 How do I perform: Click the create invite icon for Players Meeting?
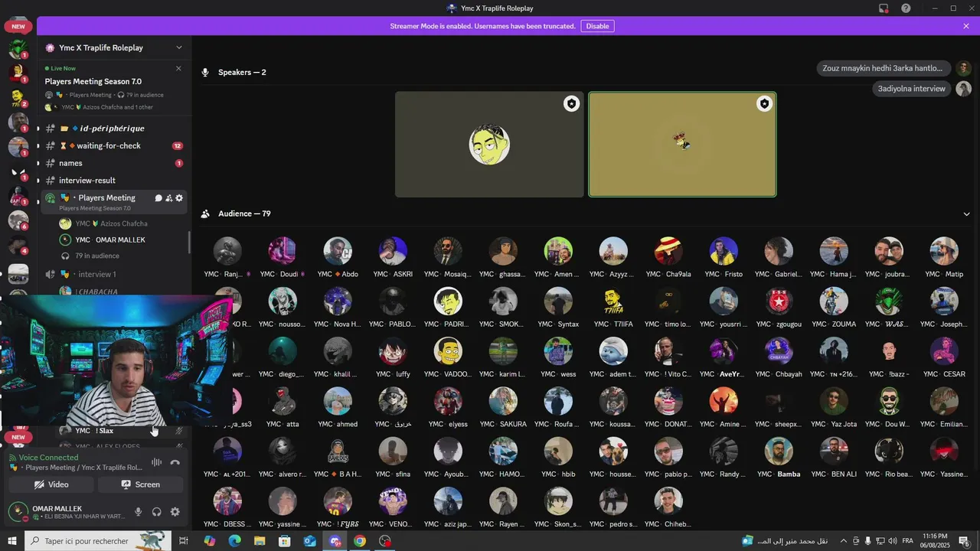click(168, 198)
